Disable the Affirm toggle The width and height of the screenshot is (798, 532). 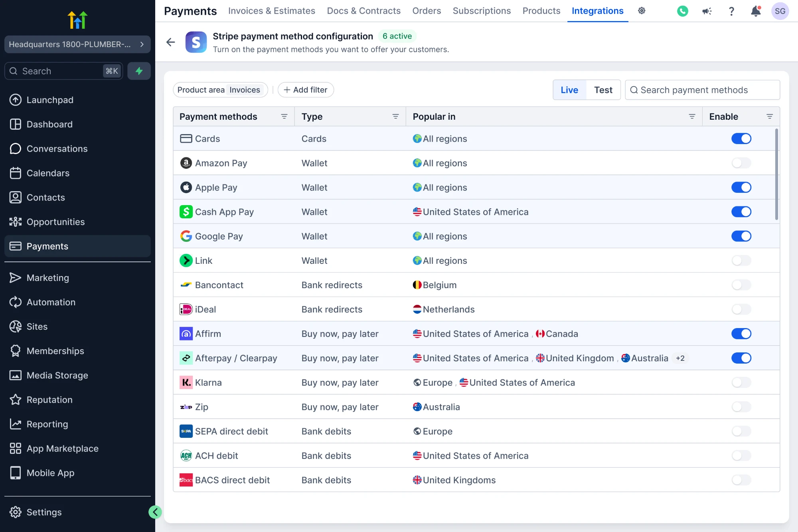741,333
